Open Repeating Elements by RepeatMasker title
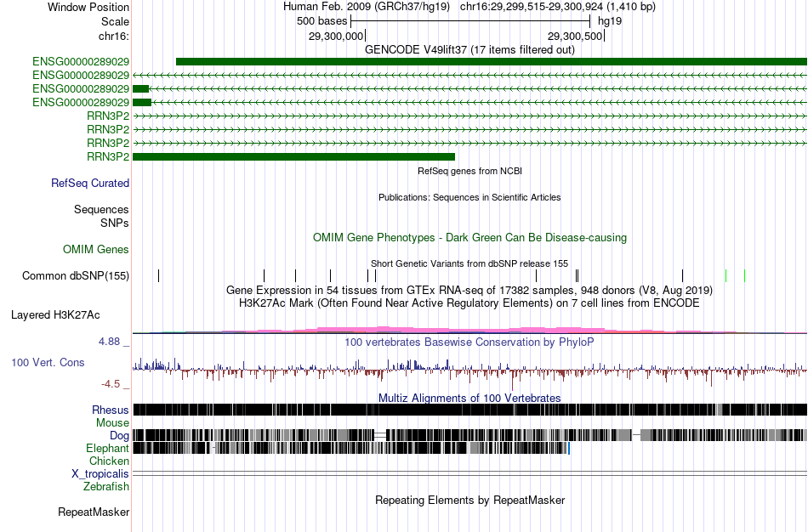808x532 pixels. [469, 500]
